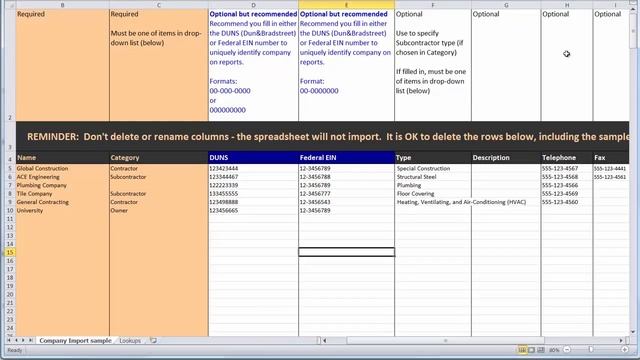
Task: Click the horizontal scrollbar thumb
Action: (445, 340)
